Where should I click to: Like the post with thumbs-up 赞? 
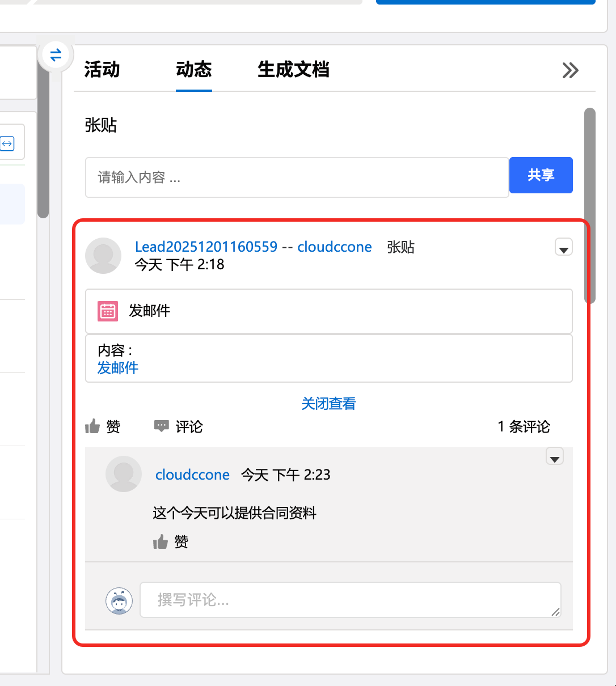[102, 426]
